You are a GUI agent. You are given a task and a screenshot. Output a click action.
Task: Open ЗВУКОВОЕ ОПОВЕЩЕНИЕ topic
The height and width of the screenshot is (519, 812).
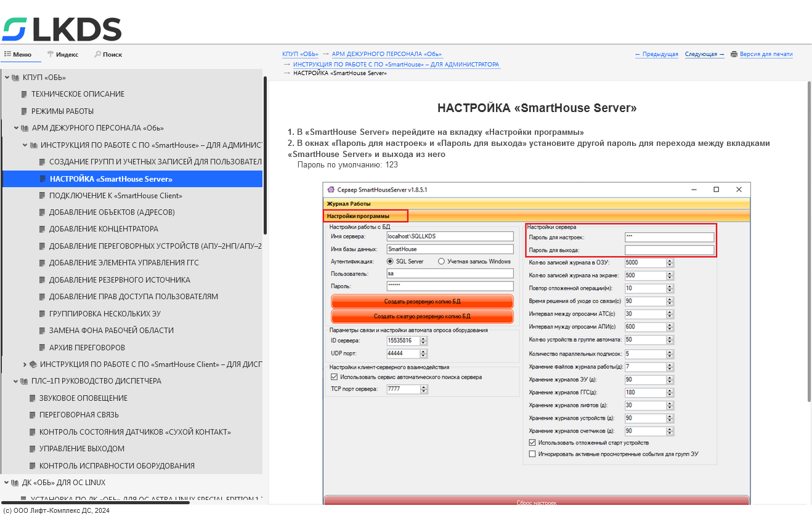pyautogui.click(x=83, y=398)
